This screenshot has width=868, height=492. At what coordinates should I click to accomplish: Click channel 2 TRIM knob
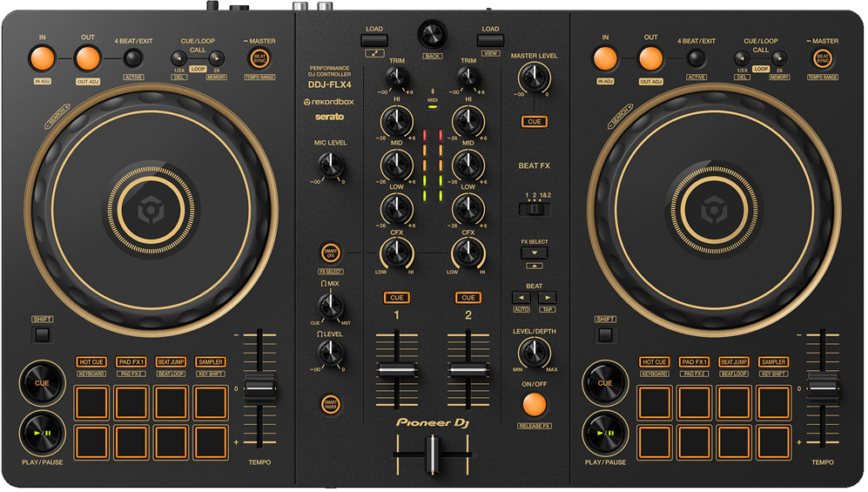(x=468, y=78)
